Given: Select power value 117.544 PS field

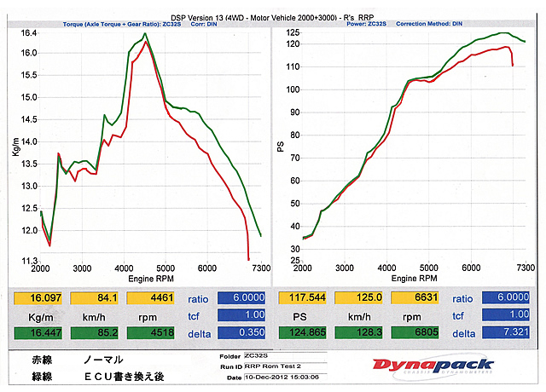Looking at the screenshot, I should (x=302, y=297).
